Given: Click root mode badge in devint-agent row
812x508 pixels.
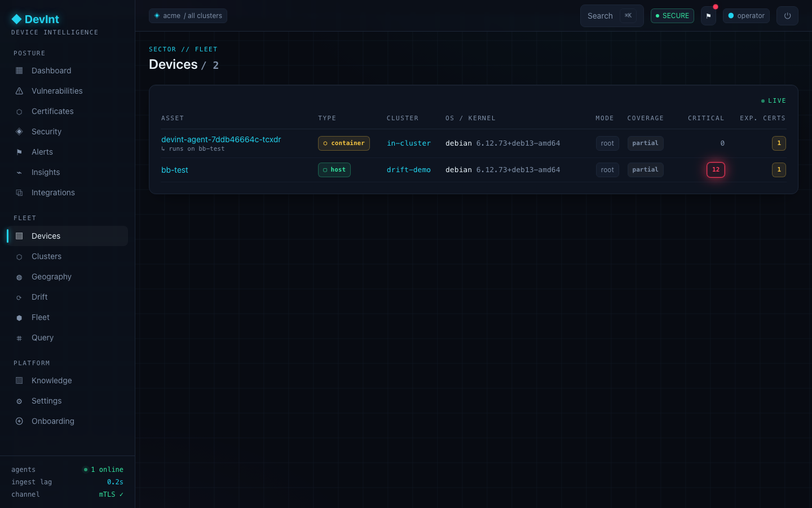Looking at the screenshot, I should click(607, 143).
